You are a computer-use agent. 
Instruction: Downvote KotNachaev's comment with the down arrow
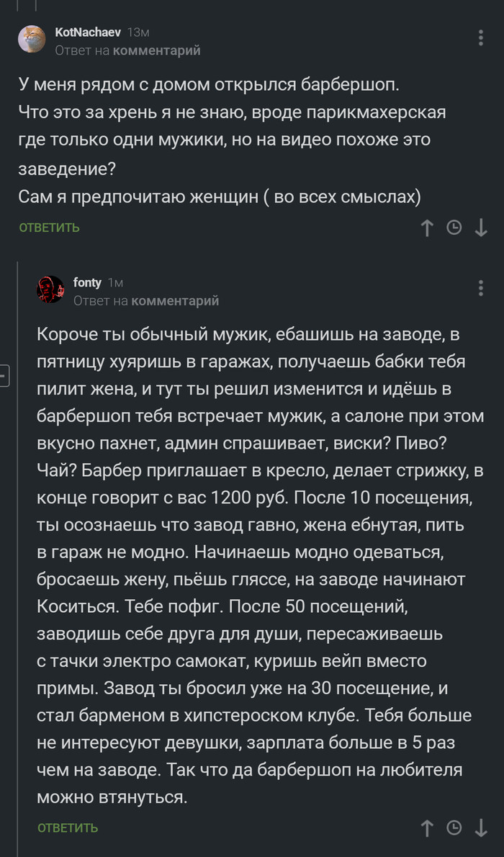(x=481, y=228)
